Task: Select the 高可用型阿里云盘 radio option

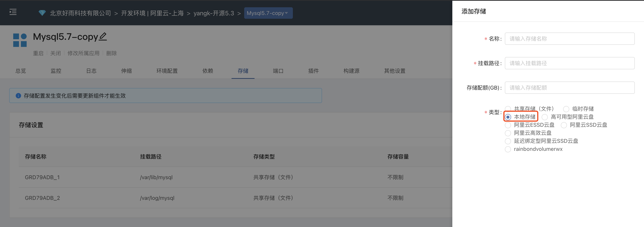Action: point(545,117)
